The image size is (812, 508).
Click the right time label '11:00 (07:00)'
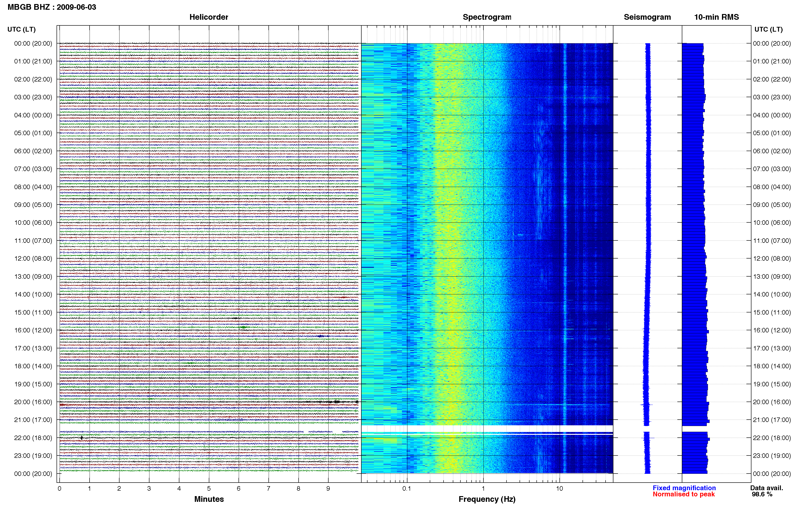coord(772,240)
